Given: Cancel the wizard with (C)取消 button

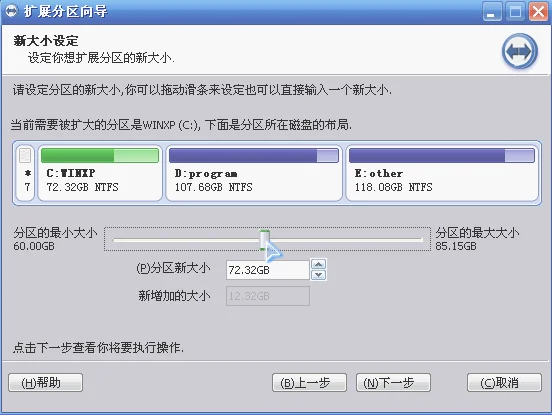Looking at the screenshot, I should (504, 383).
